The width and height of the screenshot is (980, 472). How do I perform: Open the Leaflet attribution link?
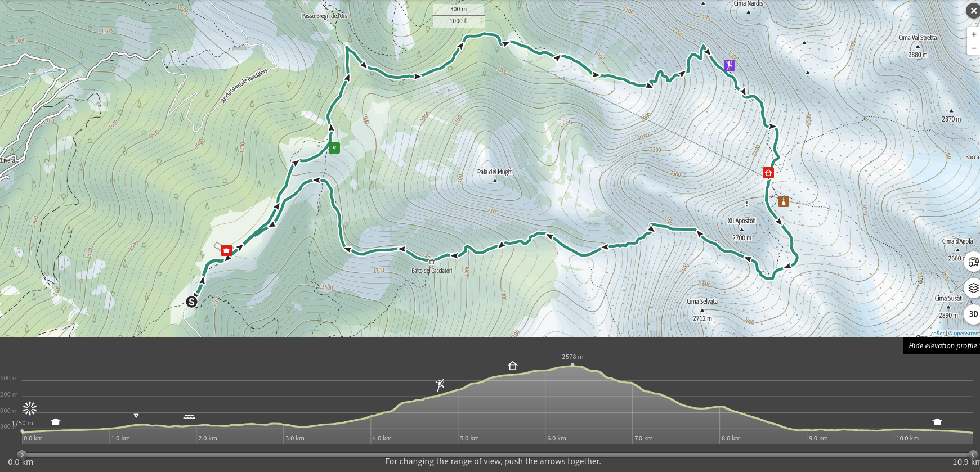[x=936, y=334]
